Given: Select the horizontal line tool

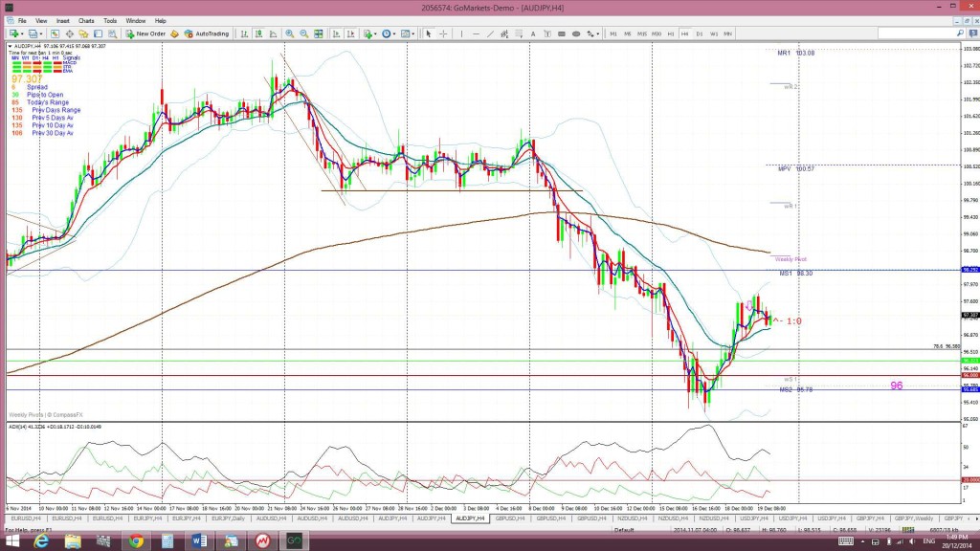Looking at the screenshot, I should pos(476,33).
